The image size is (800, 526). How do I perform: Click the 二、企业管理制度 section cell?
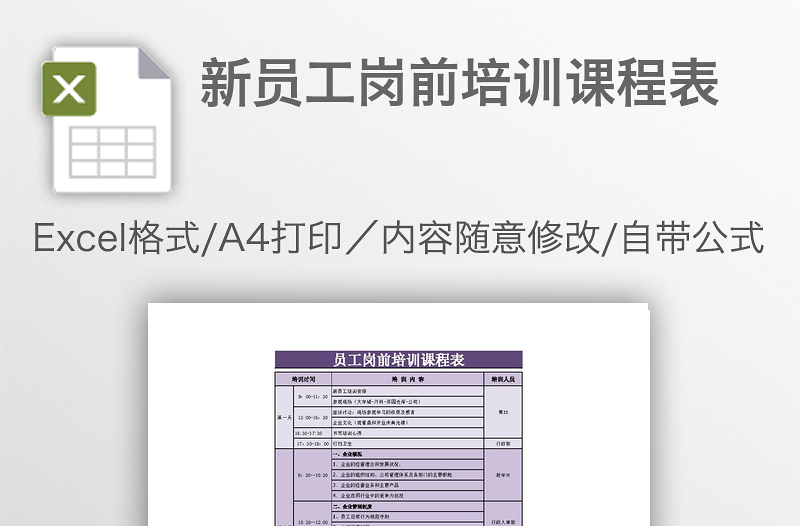point(407,507)
